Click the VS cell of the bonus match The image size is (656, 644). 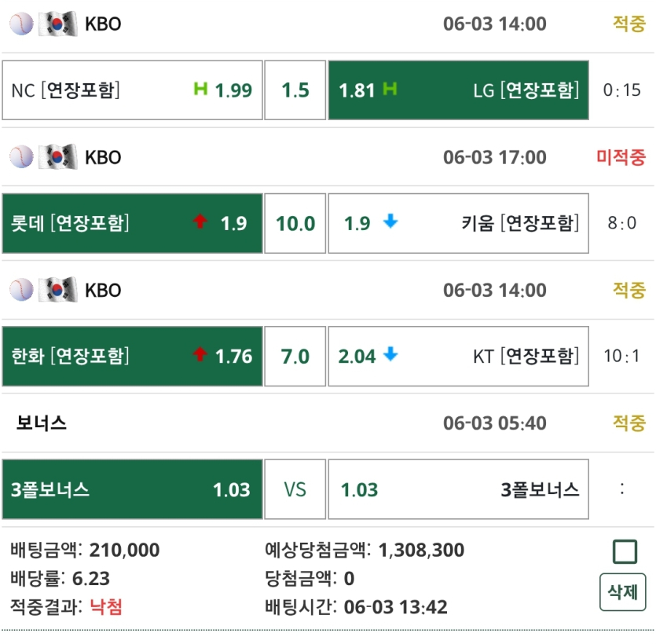click(295, 489)
